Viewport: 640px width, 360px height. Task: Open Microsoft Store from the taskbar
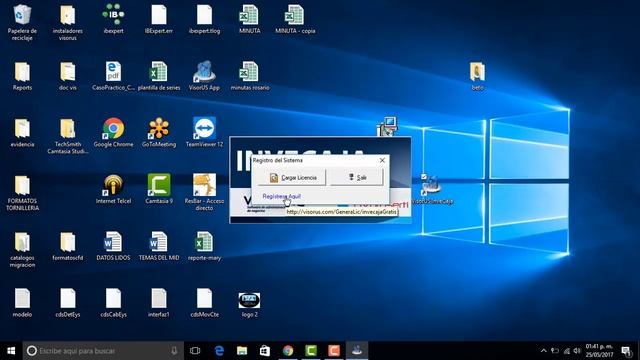(265, 351)
